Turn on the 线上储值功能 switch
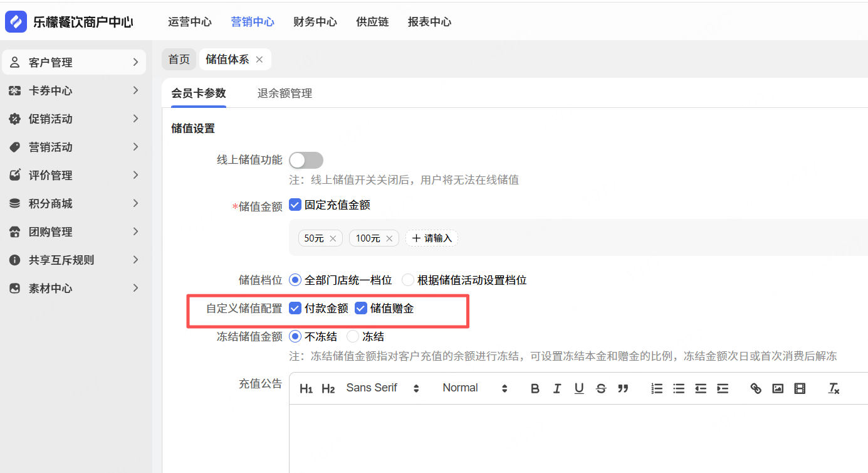Screen dimensions: 868x473 point(306,160)
